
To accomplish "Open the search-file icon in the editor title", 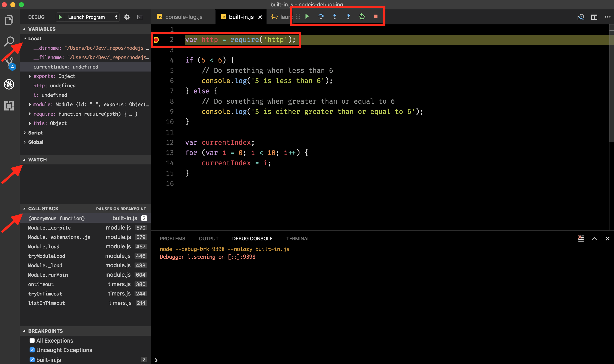I will (580, 17).
